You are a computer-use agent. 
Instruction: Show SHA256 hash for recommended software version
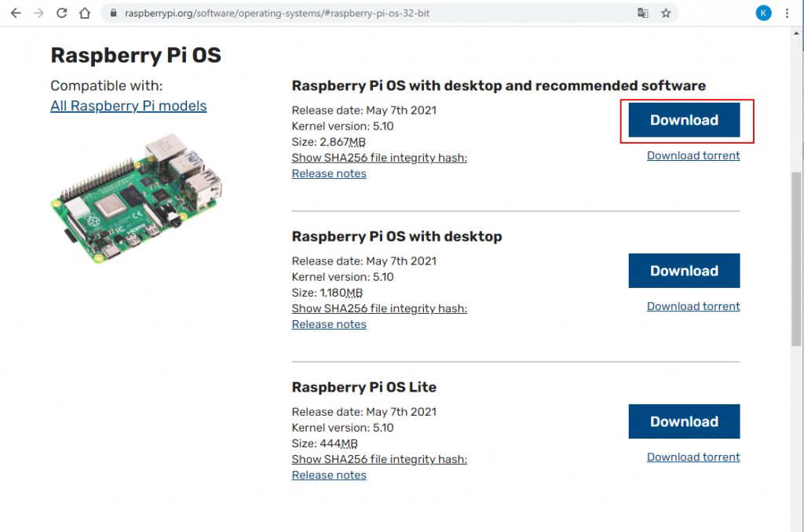point(379,158)
